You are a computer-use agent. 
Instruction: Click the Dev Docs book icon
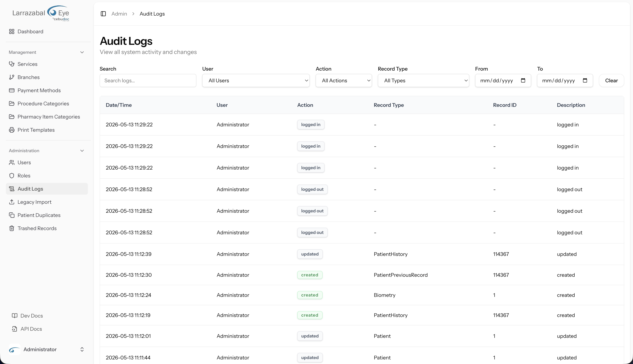tap(14, 316)
